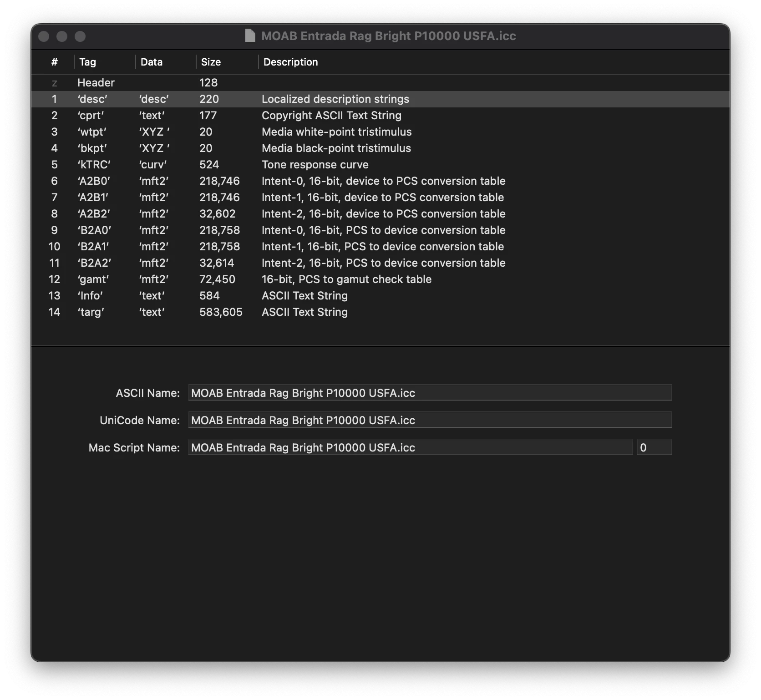The width and height of the screenshot is (761, 700).
Task: Click '16-bit, PCS to gamut check table' description
Action: pos(346,279)
